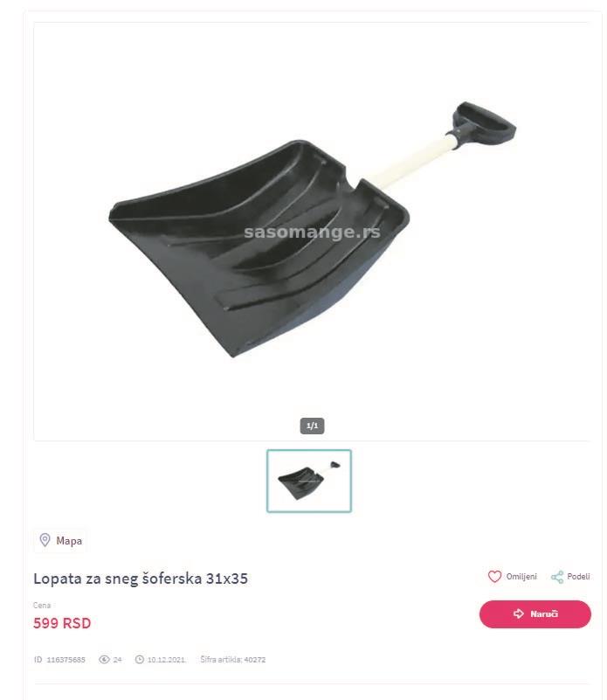Viewport: 607px width, 700px height.
Task: Open the large snow shovel product image
Action: (312, 232)
